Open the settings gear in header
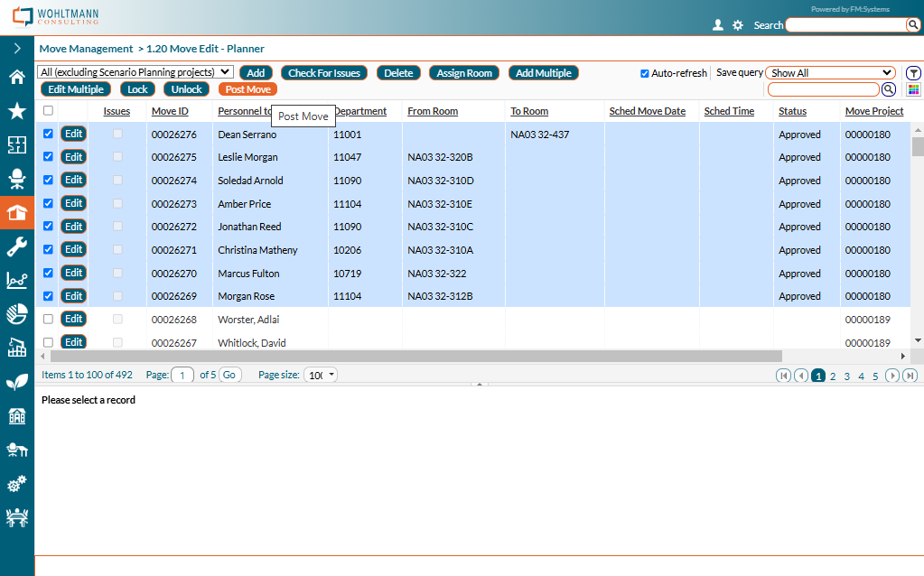Image resolution: width=924 pixels, height=576 pixels. pos(738,25)
